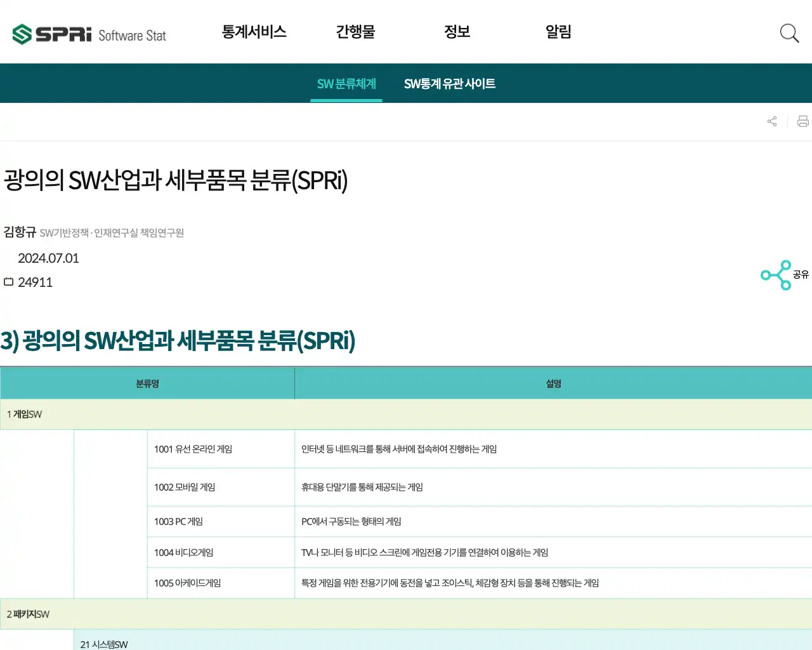The image size is (812, 650).
Task: Switch to SW통계 유관 사이트 tab
Action: [450, 84]
